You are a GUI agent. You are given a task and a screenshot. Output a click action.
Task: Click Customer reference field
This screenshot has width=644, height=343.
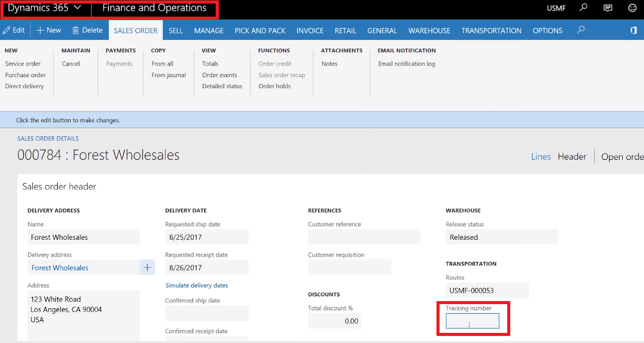click(x=364, y=237)
